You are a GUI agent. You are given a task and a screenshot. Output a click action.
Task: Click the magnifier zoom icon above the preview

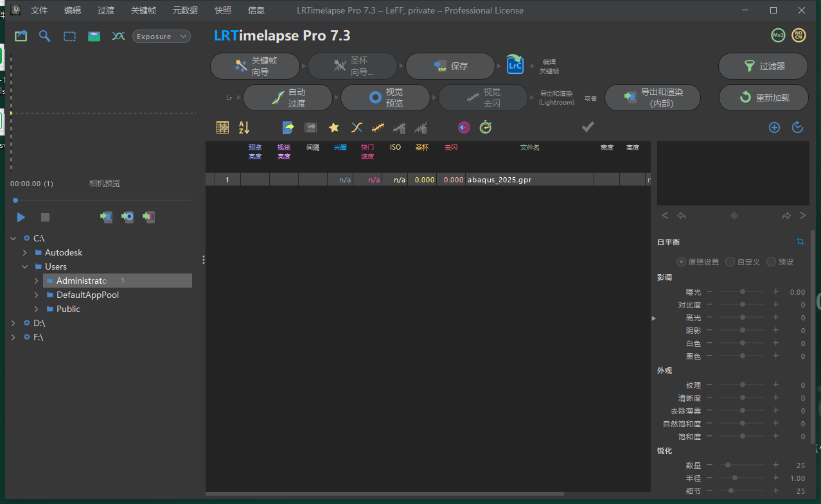point(45,36)
